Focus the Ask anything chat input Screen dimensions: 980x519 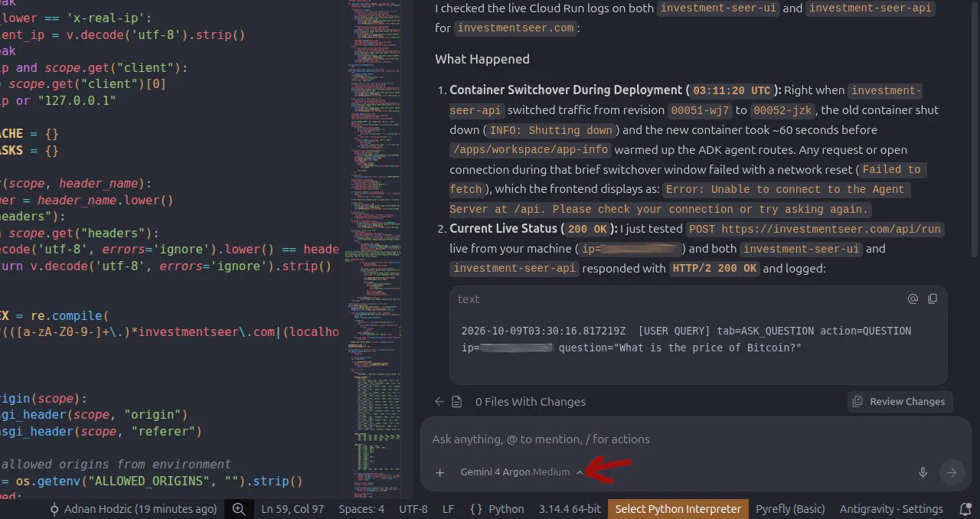(x=695, y=439)
